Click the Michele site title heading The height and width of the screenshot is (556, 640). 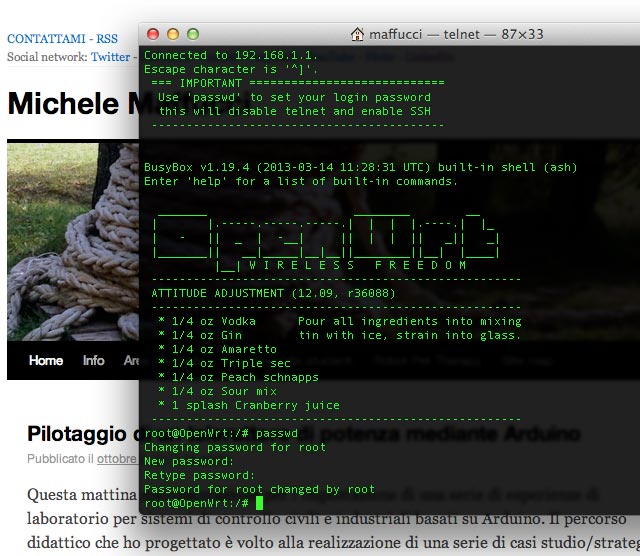[x=72, y=104]
